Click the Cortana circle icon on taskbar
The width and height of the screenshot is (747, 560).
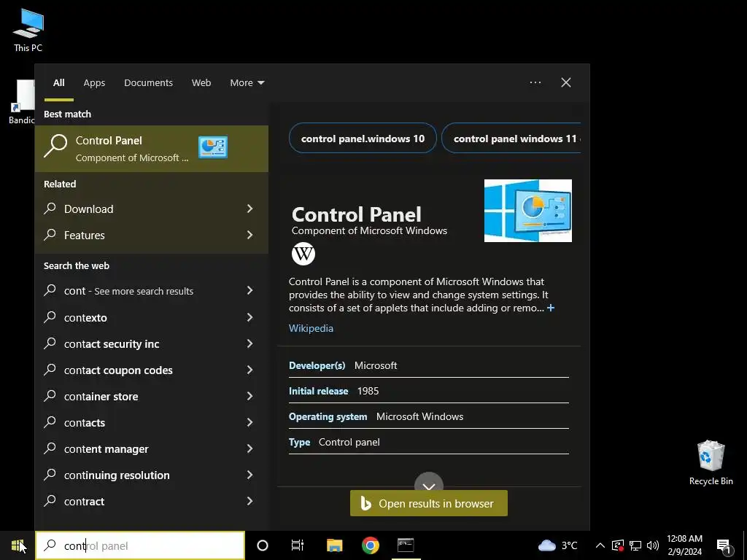tap(263, 545)
